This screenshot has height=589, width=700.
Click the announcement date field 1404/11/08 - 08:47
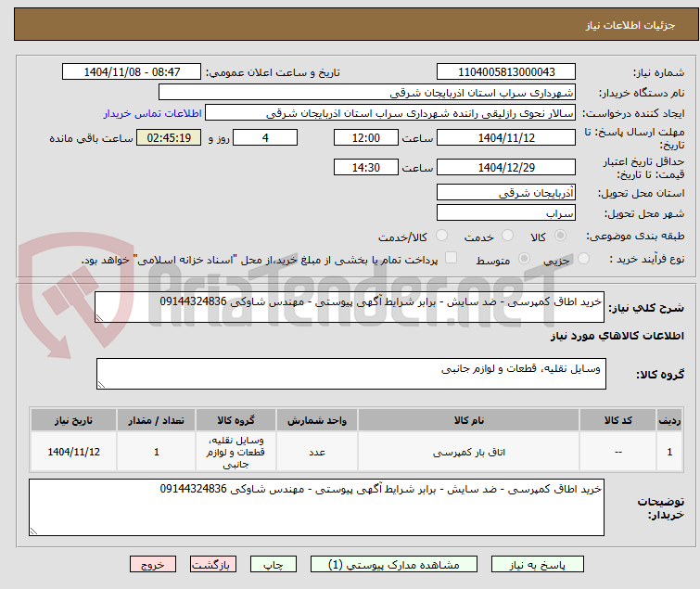click(x=132, y=72)
